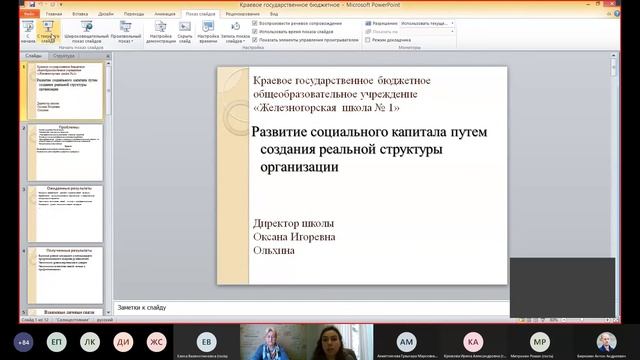Enable Режим докладчика presenter view checkbox
The width and height of the screenshot is (640, 360).
(368, 40)
